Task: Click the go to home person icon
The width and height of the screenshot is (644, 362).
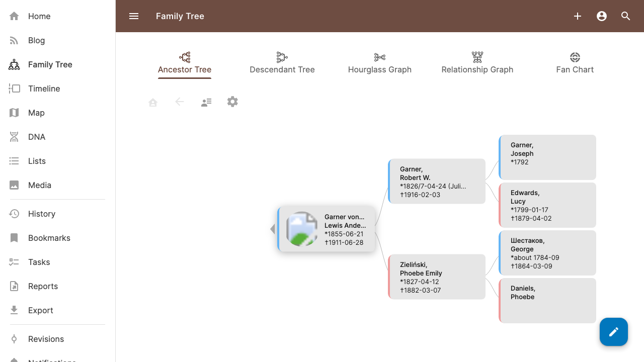Action: 153,102
